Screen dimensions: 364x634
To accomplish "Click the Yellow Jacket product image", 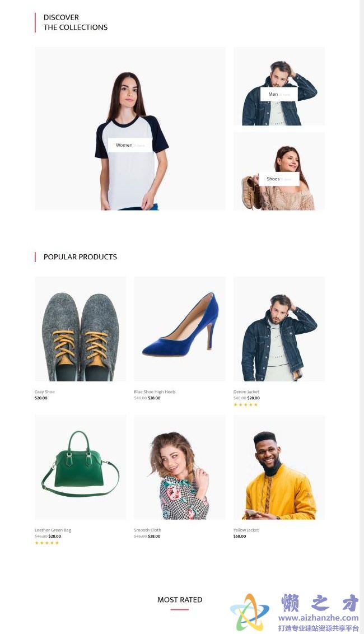I will click(279, 468).
